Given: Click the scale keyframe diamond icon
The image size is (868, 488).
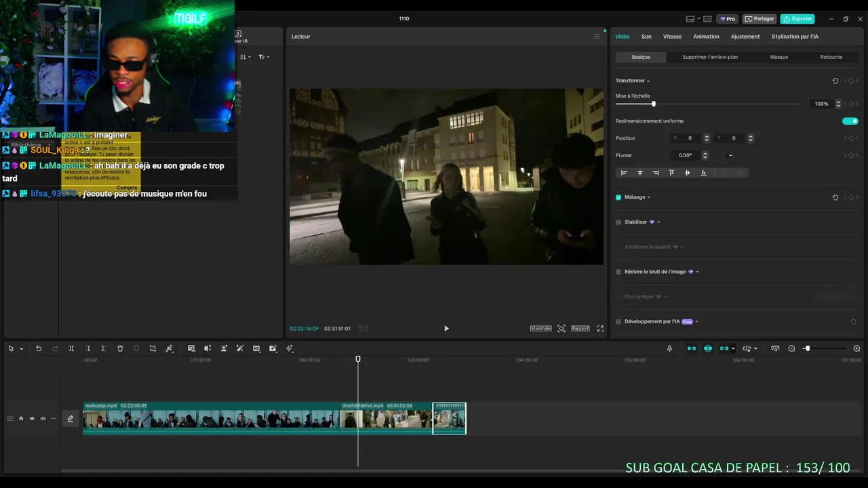Looking at the screenshot, I should tap(851, 104).
